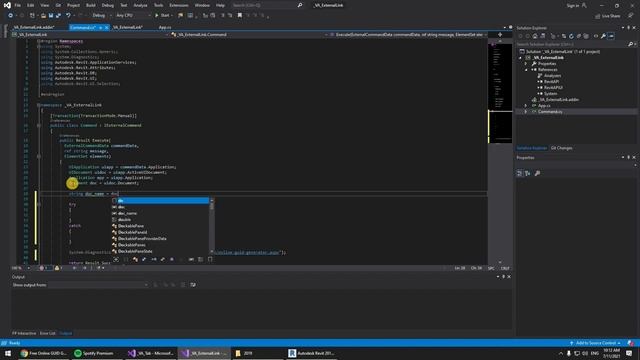This screenshot has width=640, height=360.
Task: Toggle word wrap in Output panel
Action: 193,285
